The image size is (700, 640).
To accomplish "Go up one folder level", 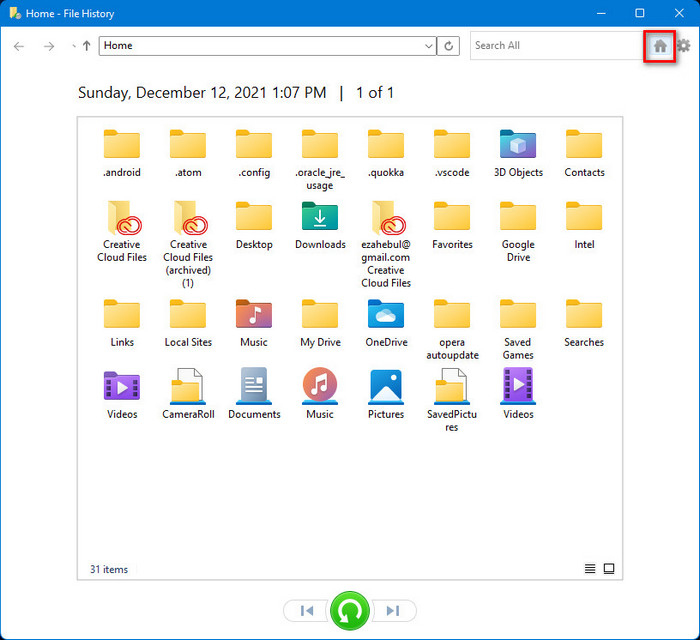I will (x=87, y=46).
